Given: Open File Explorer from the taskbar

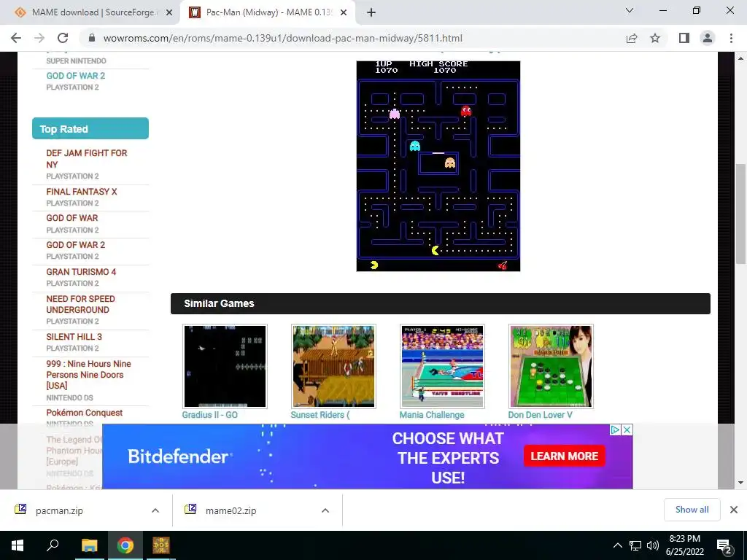Looking at the screenshot, I should (x=89, y=545).
